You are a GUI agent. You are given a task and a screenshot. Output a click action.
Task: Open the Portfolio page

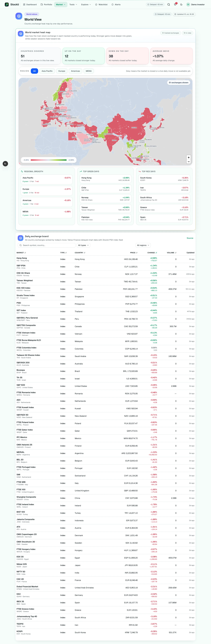point(46,4)
